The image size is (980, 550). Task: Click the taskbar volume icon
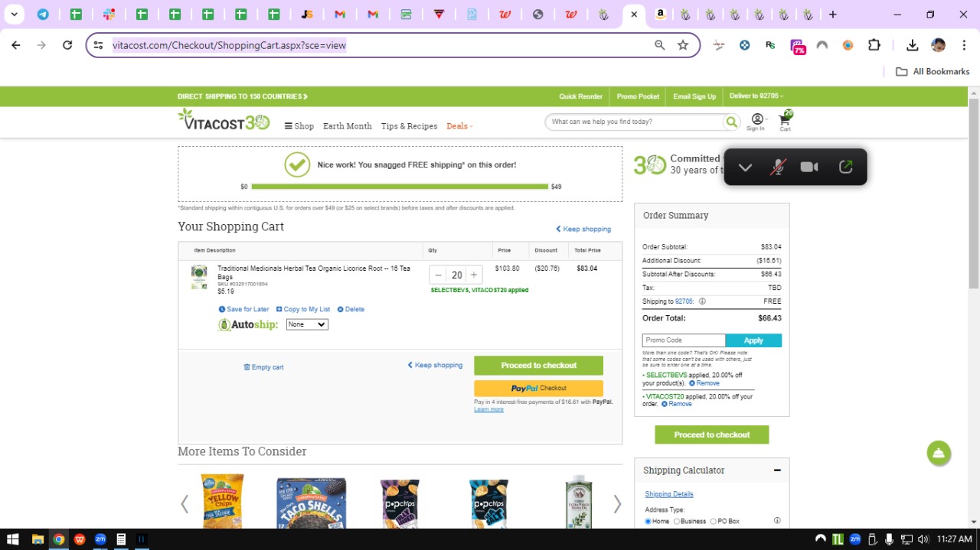click(923, 539)
